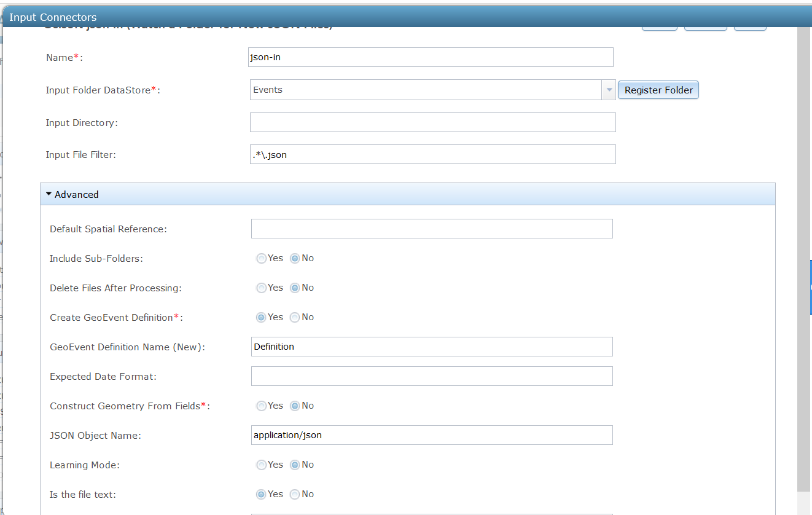Select Yes for Is the file text
Screen dimensions: 812x515
pyautogui.click(x=262, y=494)
